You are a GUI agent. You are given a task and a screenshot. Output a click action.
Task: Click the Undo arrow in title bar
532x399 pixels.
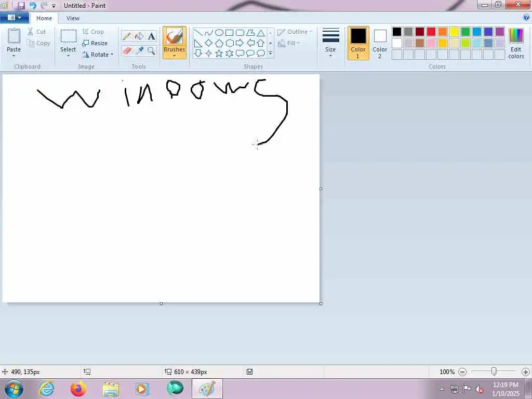(33, 5)
